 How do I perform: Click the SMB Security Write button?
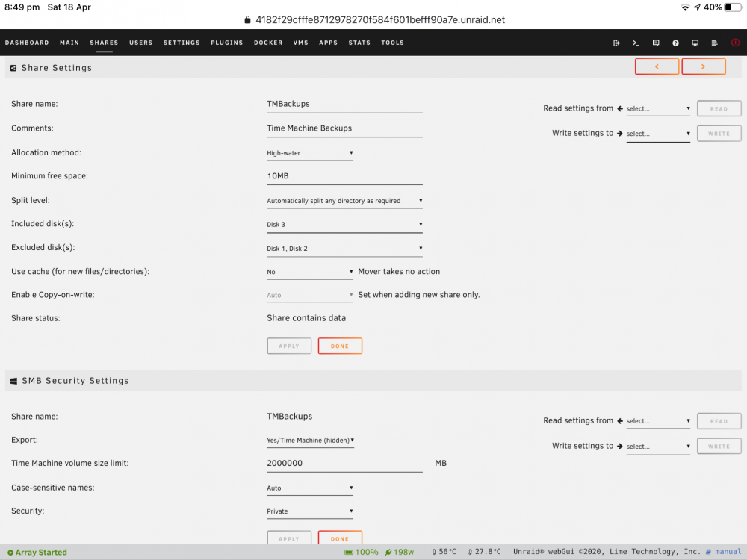(719, 447)
